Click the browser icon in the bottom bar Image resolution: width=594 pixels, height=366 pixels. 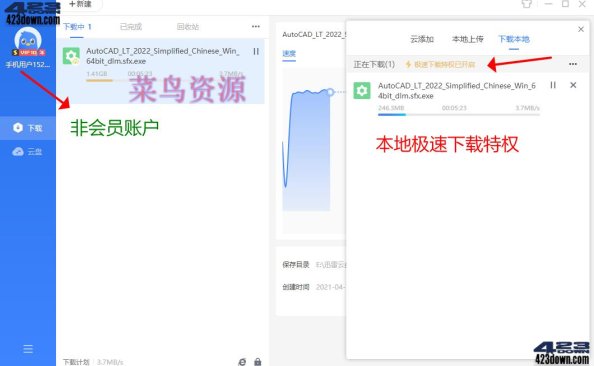242,362
